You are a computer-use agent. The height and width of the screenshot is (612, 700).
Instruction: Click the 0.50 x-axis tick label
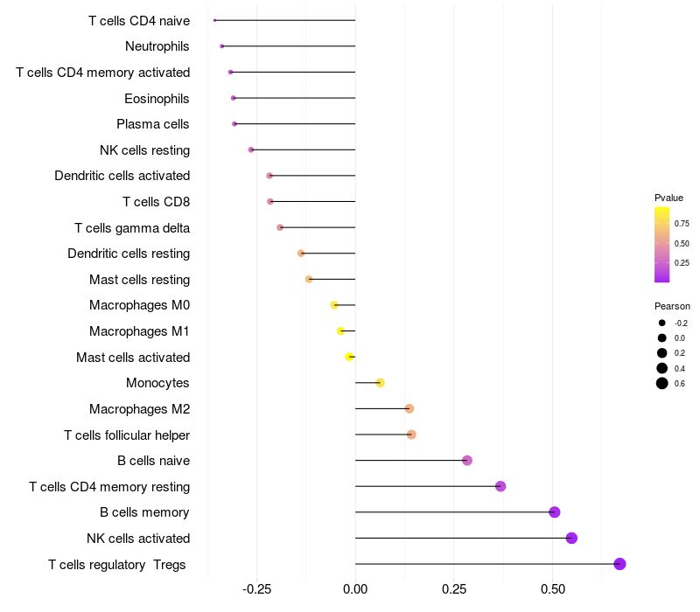click(553, 589)
